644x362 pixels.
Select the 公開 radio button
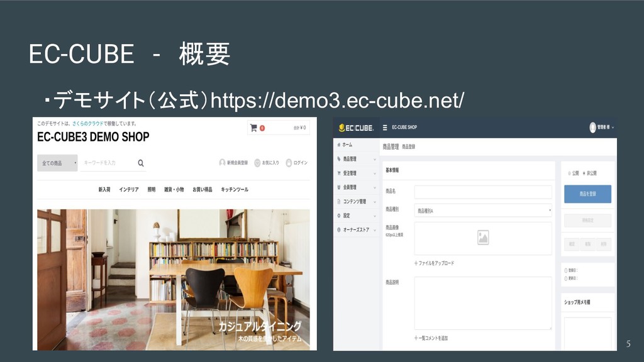[569, 173]
